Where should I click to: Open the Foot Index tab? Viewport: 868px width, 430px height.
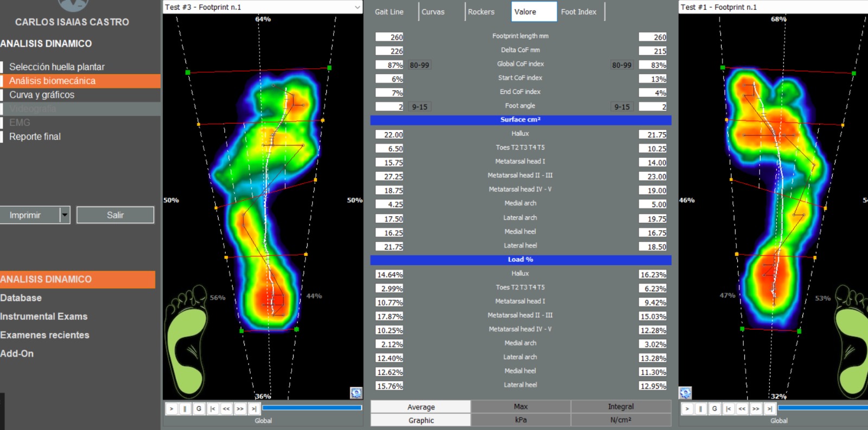[578, 11]
